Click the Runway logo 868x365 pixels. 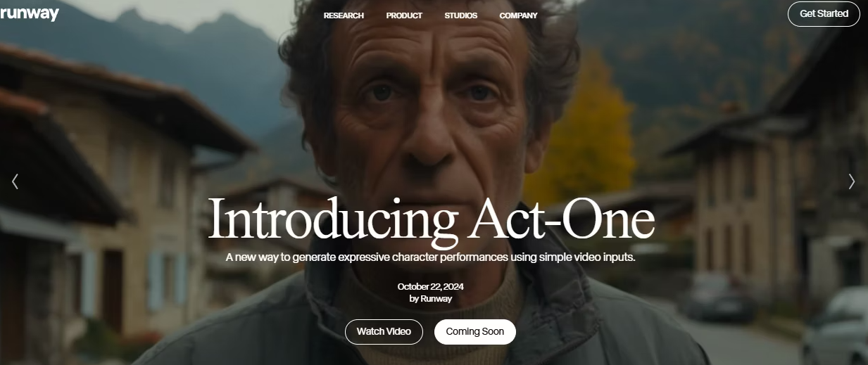29,13
